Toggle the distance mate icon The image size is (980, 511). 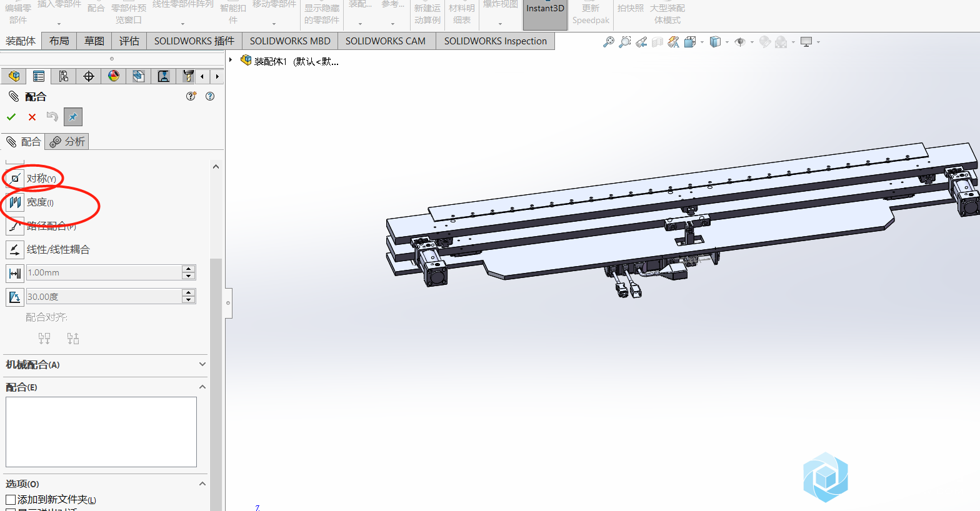(15, 273)
